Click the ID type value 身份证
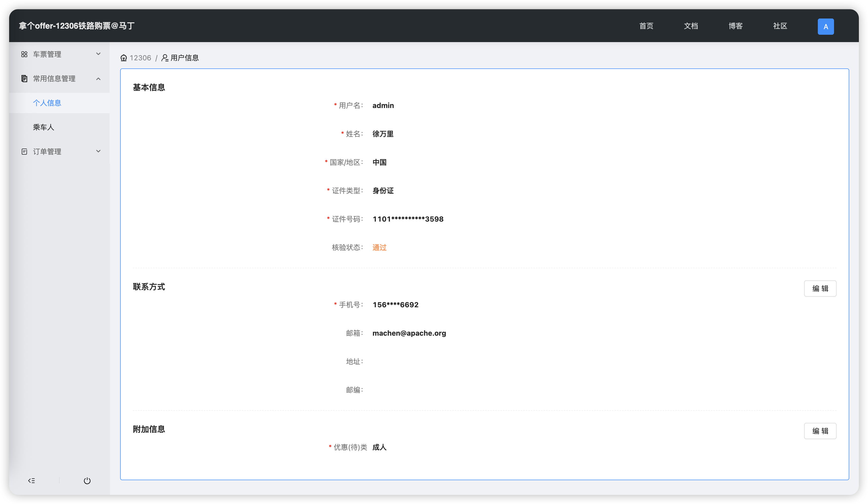 click(x=383, y=191)
